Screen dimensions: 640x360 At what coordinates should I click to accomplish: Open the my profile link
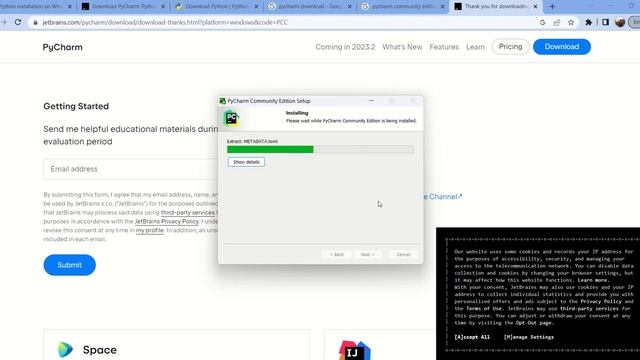point(149,230)
